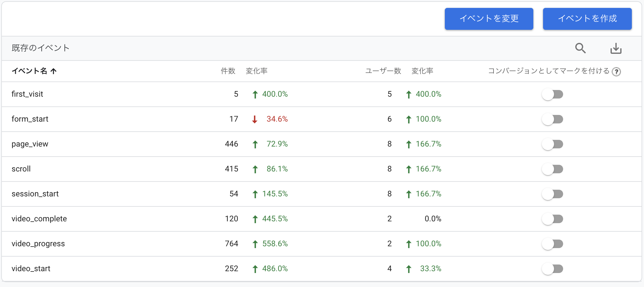644x287 pixels.
Task: Toggle conversion switch for form_start
Action: coord(552,119)
